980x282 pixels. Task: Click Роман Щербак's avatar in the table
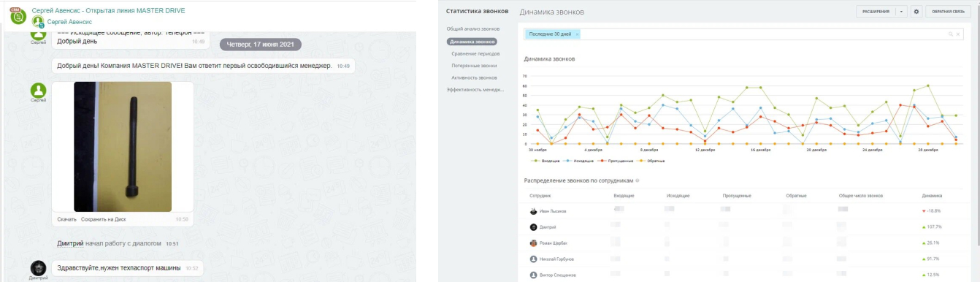pyautogui.click(x=534, y=243)
